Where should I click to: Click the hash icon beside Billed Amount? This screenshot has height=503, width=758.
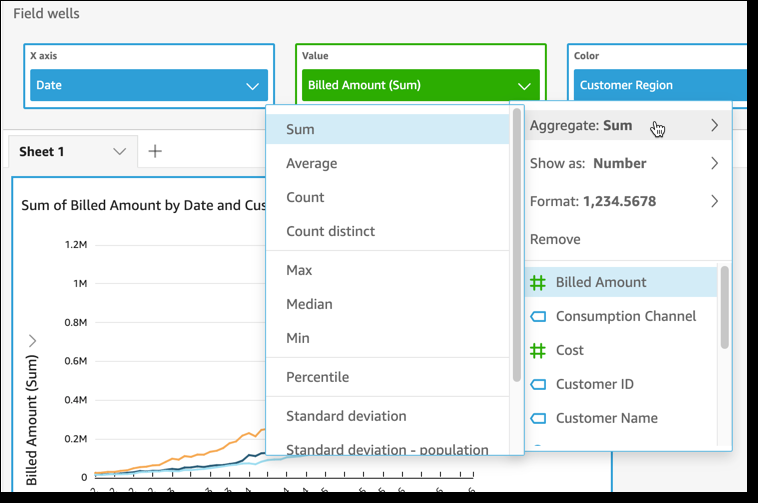coord(537,283)
